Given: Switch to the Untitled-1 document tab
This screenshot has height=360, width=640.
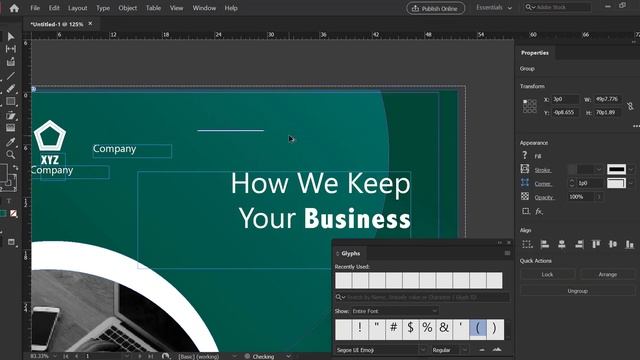Looking at the screenshot, I should click(57, 24).
